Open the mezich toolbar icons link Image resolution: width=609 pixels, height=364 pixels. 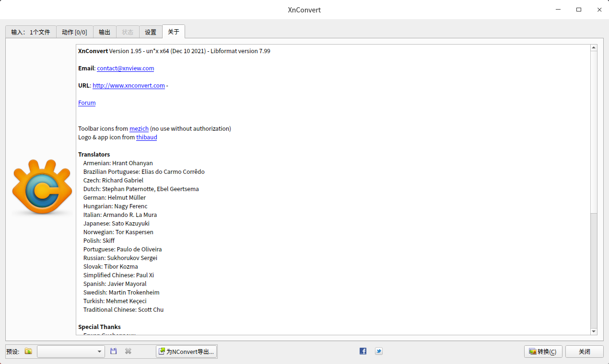[x=139, y=128]
